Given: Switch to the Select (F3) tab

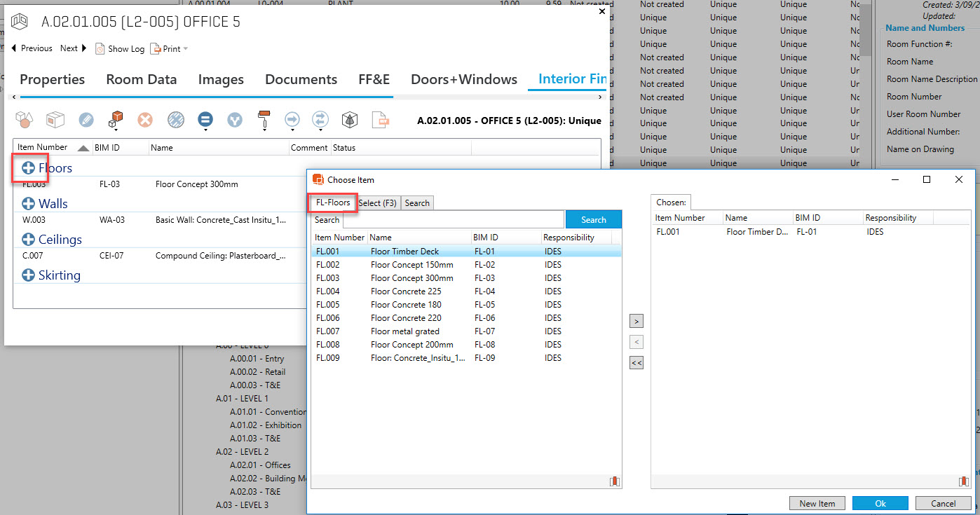Looking at the screenshot, I should [377, 203].
